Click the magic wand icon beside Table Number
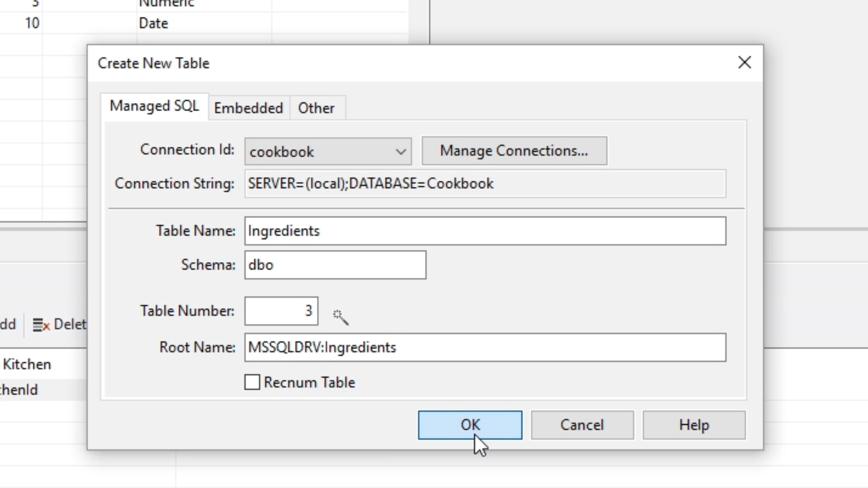 340,317
